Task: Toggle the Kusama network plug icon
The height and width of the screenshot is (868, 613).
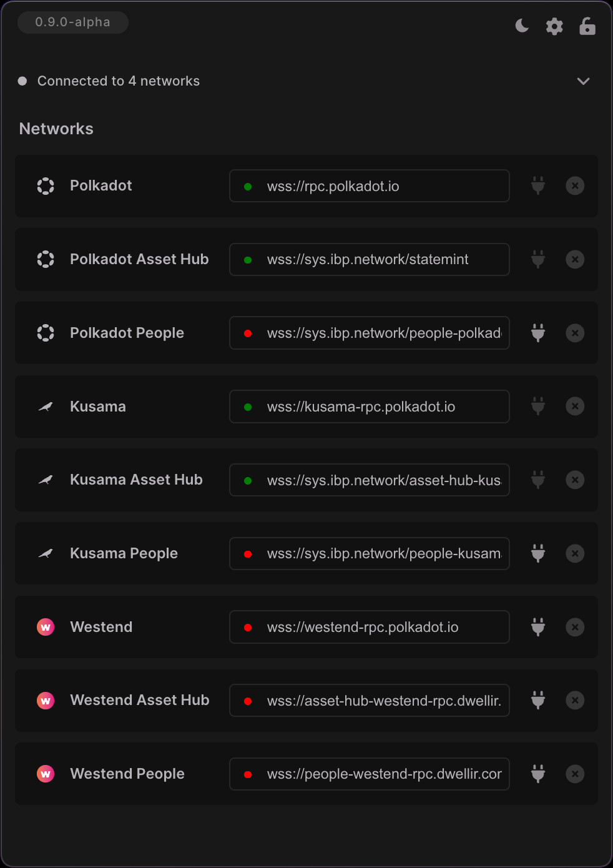Action: coord(538,407)
